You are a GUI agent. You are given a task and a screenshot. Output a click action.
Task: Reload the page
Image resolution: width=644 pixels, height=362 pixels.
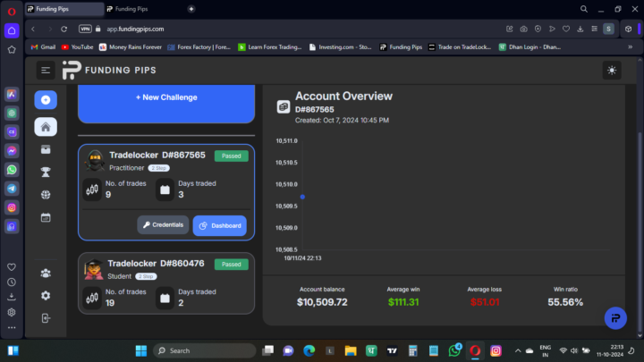64,29
